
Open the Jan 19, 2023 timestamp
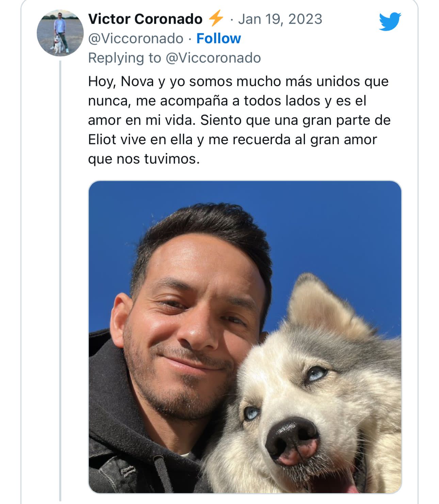point(280,19)
